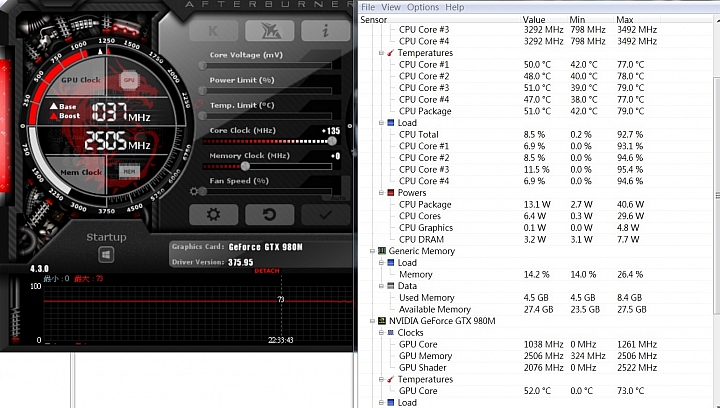Click the GPU chip icon in gauge
This screenshot has height=408, width=720.
coord(129,80)
